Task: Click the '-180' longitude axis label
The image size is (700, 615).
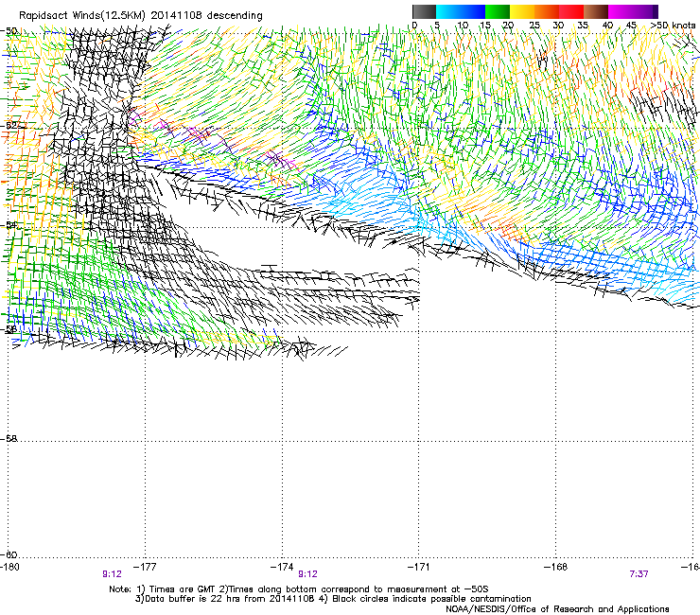Action: click(x=9, y=567)
